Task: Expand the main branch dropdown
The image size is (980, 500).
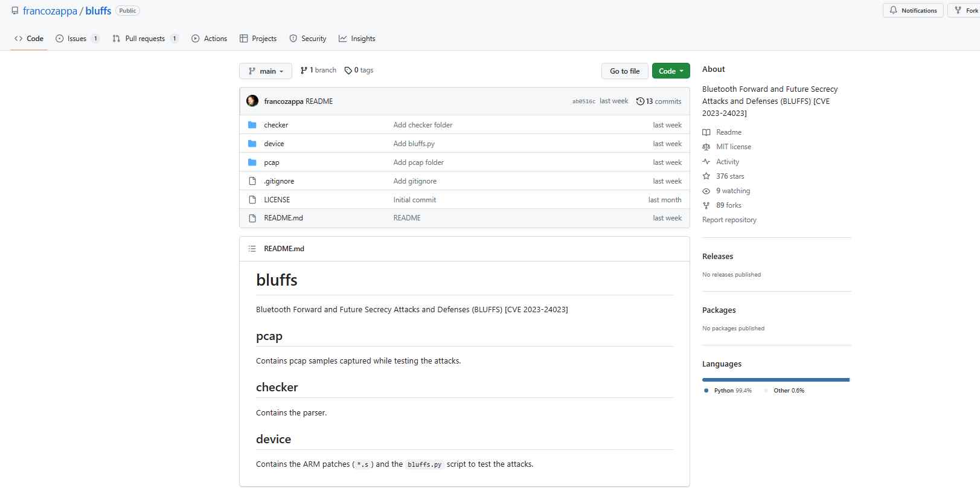Action: coord(266,71)
